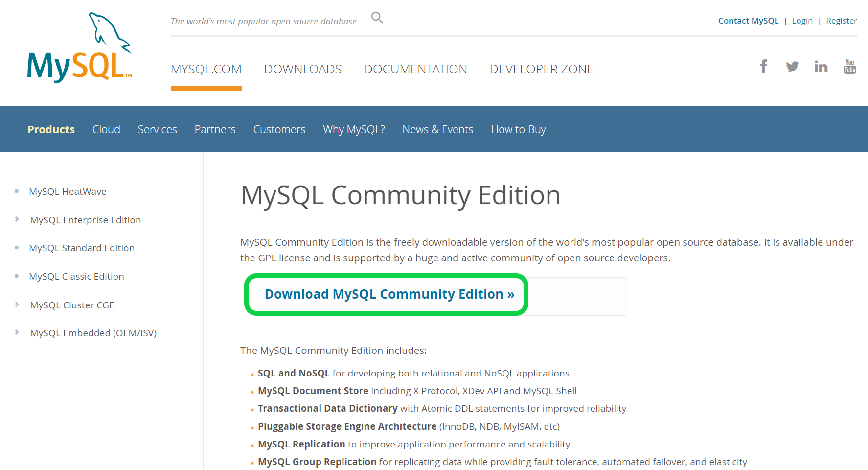Viewport: 868px width, 470px height.
Task: Click 'MySQL Replication' feature text
Action: 301,444
